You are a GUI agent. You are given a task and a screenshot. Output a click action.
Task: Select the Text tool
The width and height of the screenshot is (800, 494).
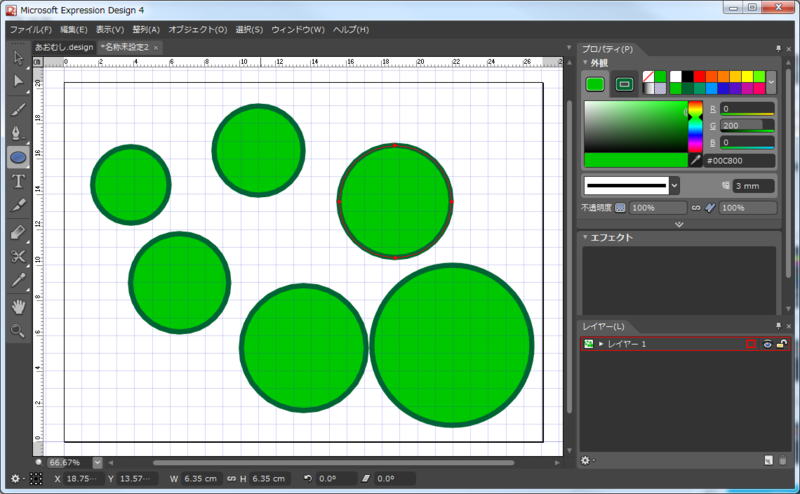[18, 181]
